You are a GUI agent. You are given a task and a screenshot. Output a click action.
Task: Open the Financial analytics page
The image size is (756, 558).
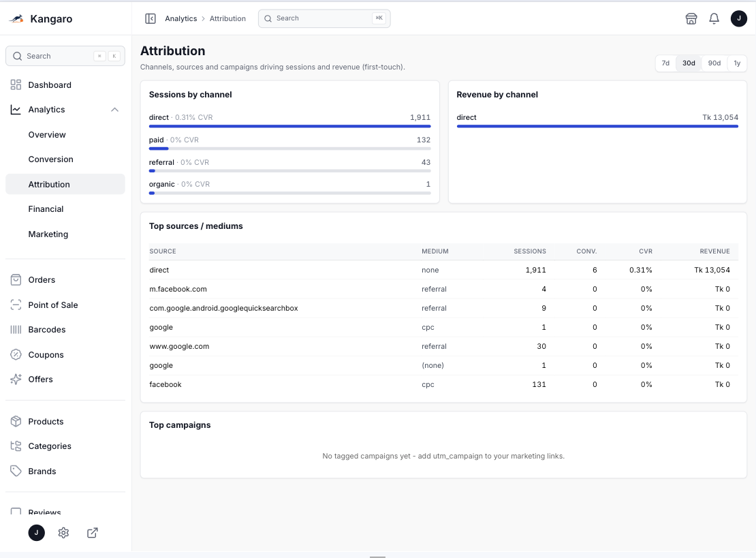65,209
